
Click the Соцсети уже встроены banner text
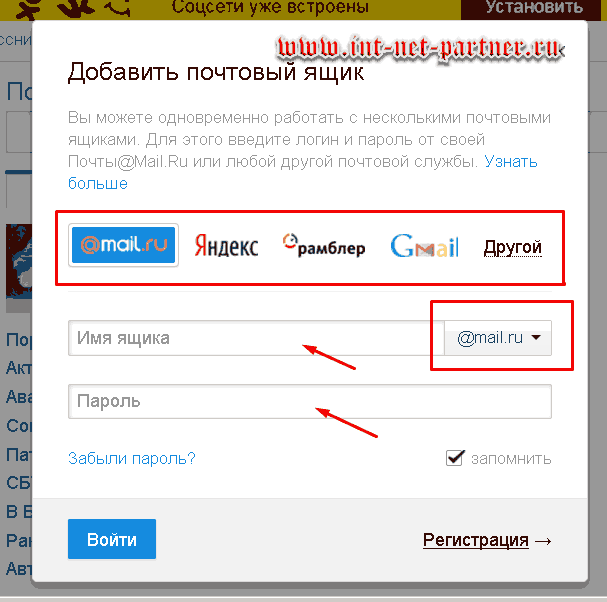(x=270, y=7)
